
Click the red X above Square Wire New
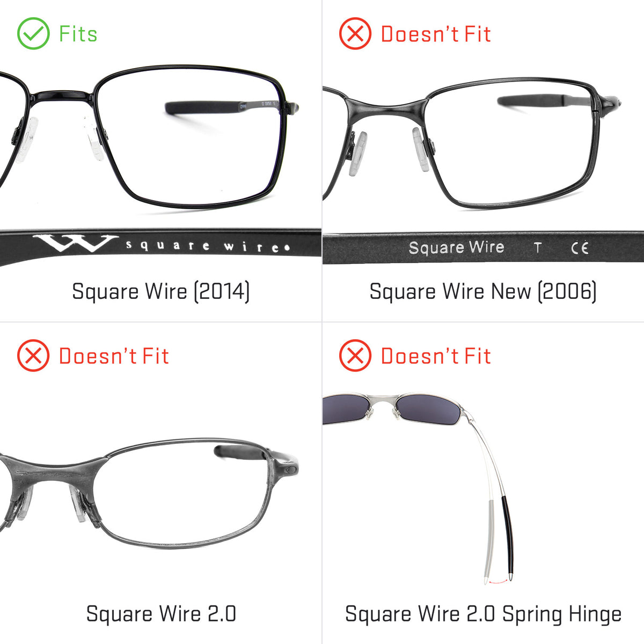coord(355,33)
